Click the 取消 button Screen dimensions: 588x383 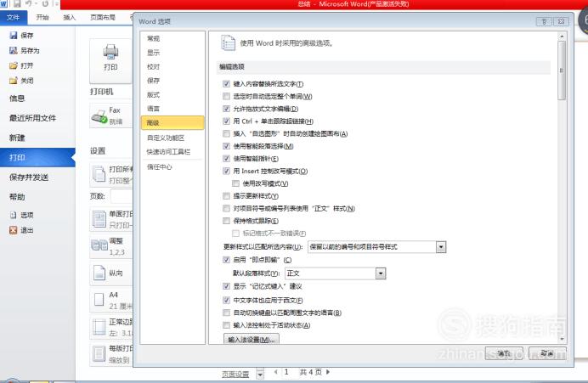pos(547,353)
